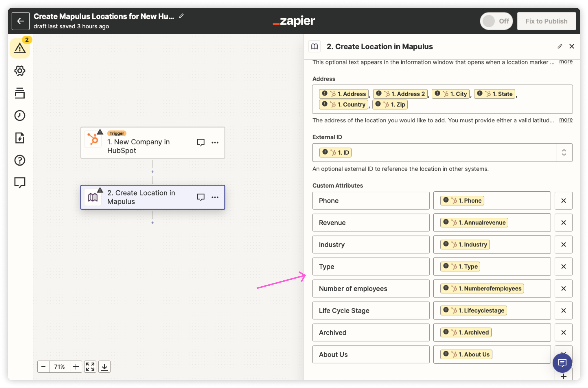Edit the Archived attribute name field
The height and width of the screenshot is (388, 588).
[x=371, y=333]
